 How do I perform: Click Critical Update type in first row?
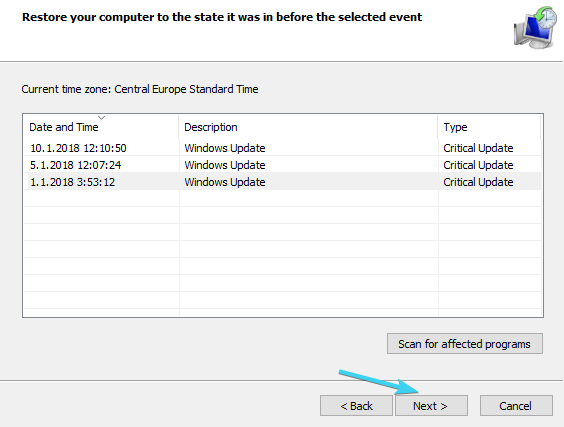478,148
